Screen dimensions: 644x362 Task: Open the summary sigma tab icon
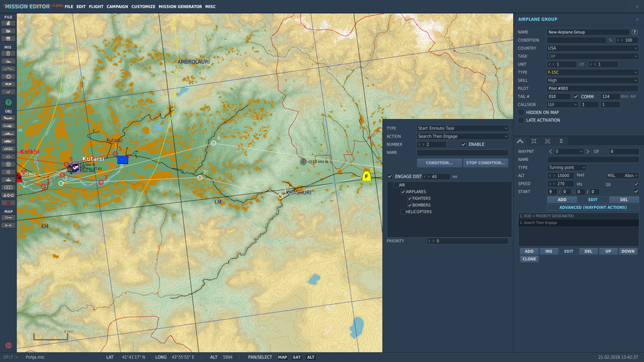(x=561, y=140)
